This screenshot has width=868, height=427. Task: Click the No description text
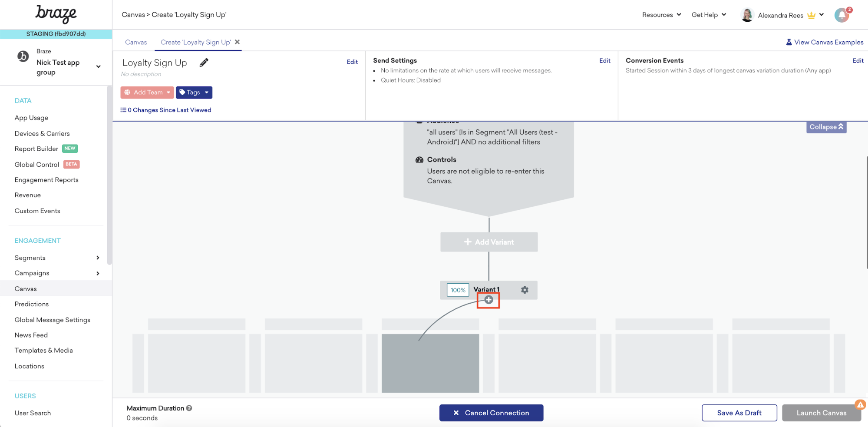(141, 74)
